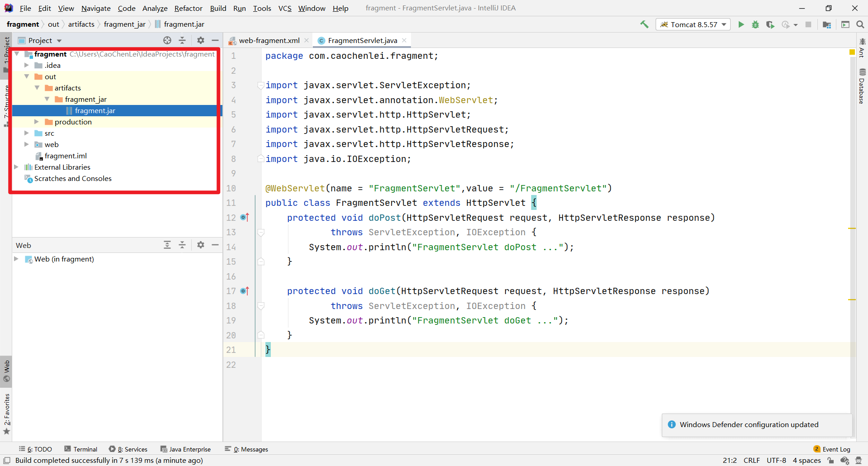Expand the src folder
The width and height of the screenshot is (868, 466).
[x=27, y=133]
